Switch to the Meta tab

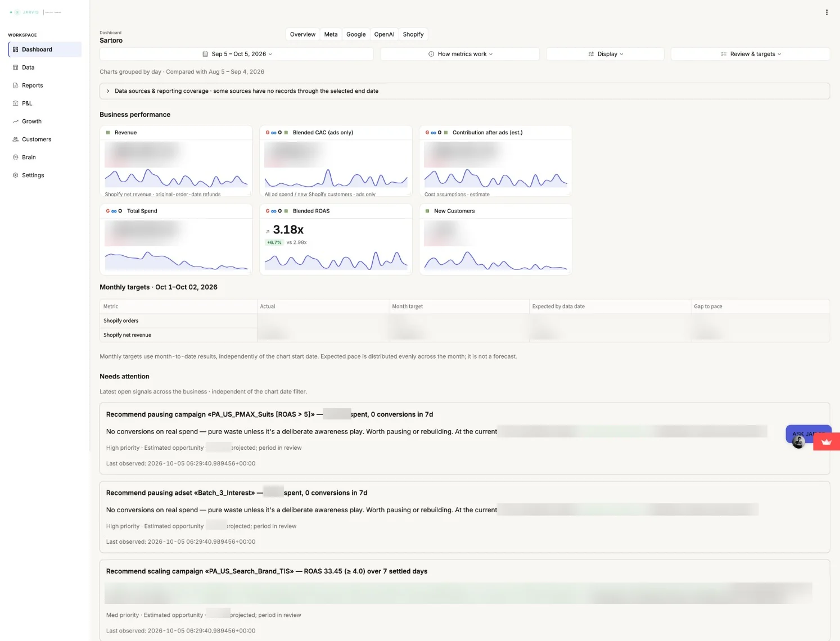331,34
